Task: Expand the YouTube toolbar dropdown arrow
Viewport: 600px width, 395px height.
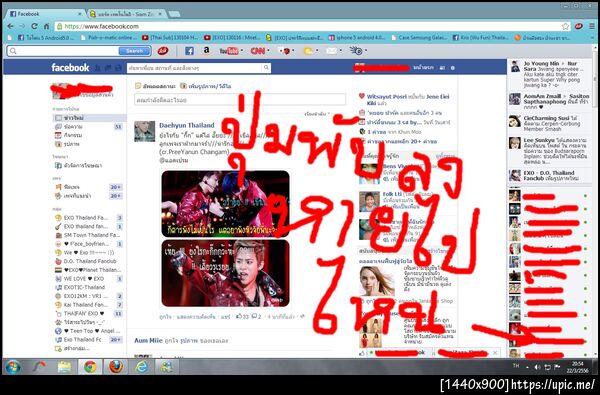Action: [x=241, y=51]
